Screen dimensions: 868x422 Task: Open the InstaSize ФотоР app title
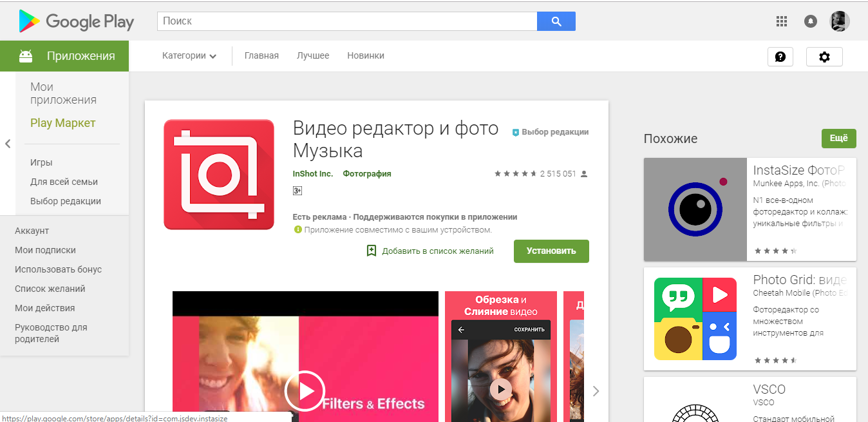(x=798, y=170)
